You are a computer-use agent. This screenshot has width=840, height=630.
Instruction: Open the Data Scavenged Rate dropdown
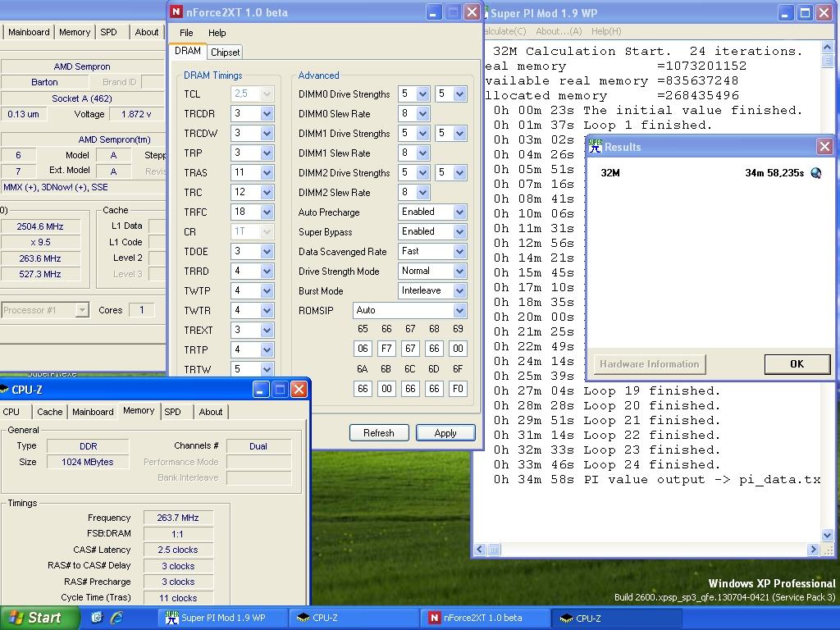click(459, 251)
